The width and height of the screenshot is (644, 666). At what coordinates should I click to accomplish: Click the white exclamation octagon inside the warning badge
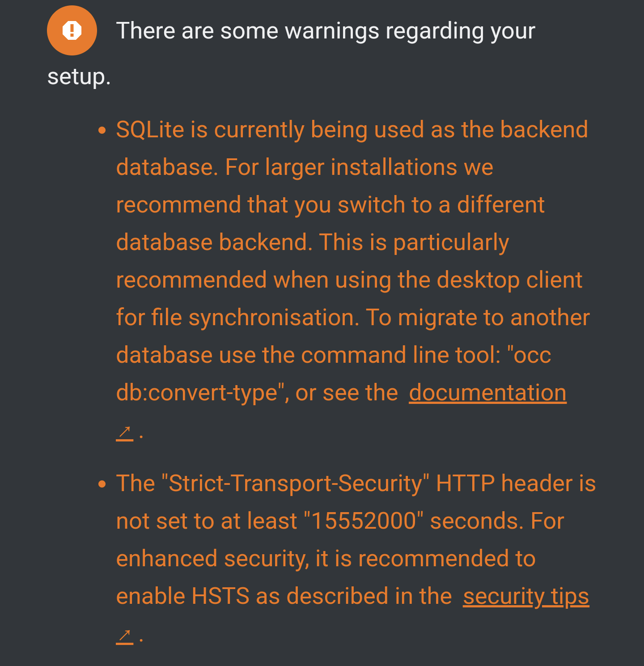[72, 30]
